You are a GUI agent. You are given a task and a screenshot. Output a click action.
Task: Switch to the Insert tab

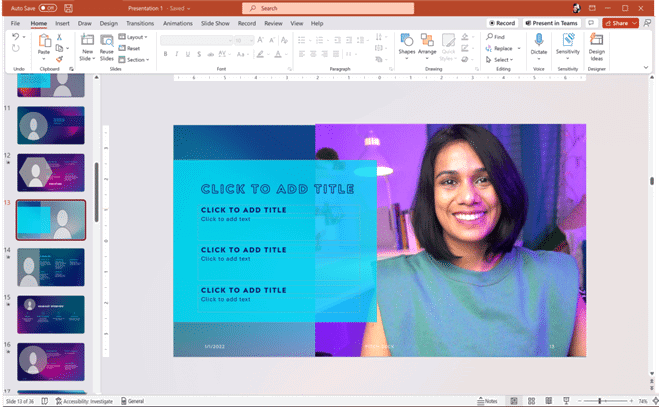tap(62, 22)
